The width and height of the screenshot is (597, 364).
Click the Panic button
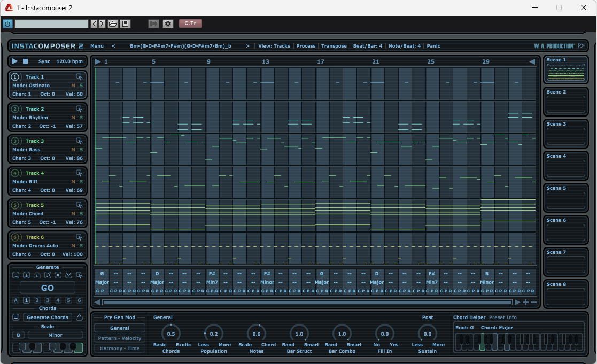pos(433,45)
